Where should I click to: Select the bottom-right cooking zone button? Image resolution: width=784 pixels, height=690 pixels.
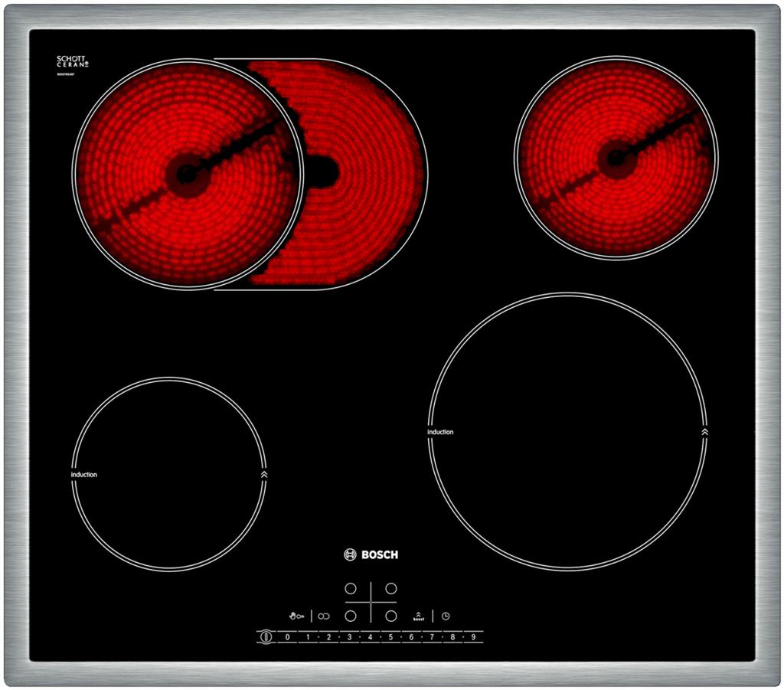tap(391, 615)
